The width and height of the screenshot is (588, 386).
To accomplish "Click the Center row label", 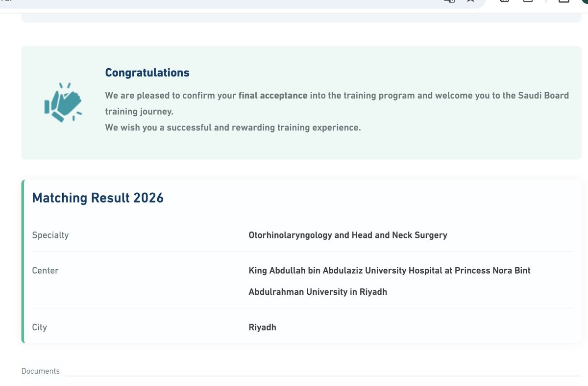I will coord(45,270).
